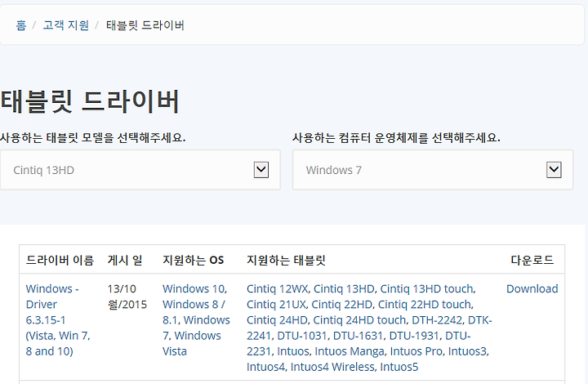This screenshot has height=384, width=588.
Task: Open the Windows 7 operating system dropdown
Action: 433,170
